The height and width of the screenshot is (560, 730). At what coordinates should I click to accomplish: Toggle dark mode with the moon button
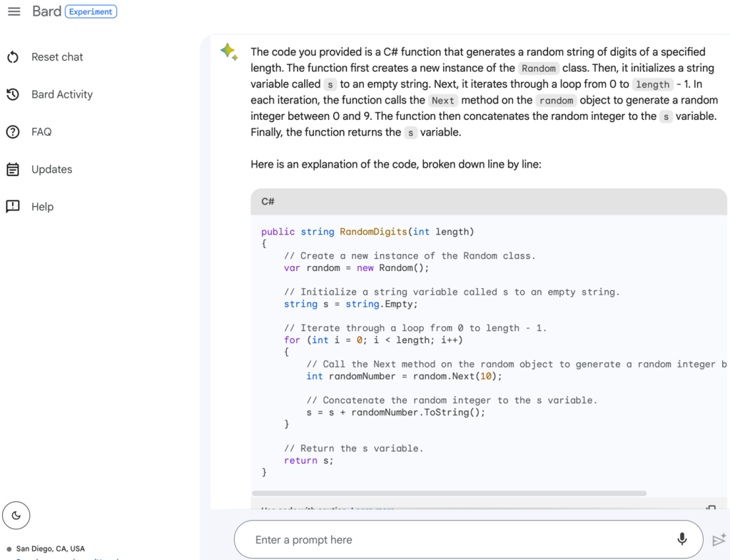click(16, 515)
